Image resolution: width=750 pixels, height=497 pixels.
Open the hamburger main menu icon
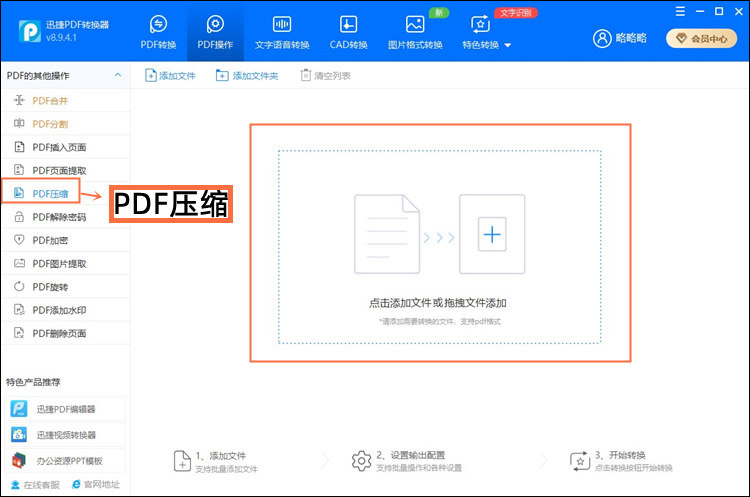(x=680, y=11)
